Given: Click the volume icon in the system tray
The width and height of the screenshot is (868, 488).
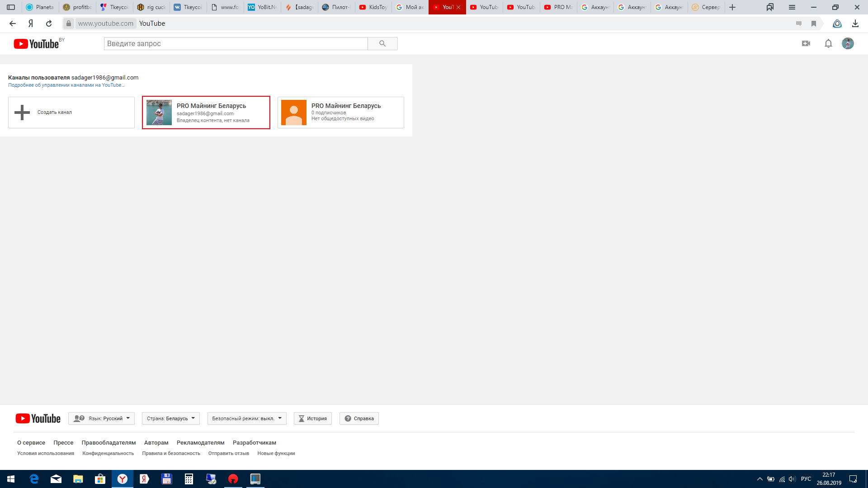Looking at the screenshot, I should pos(792,479).
